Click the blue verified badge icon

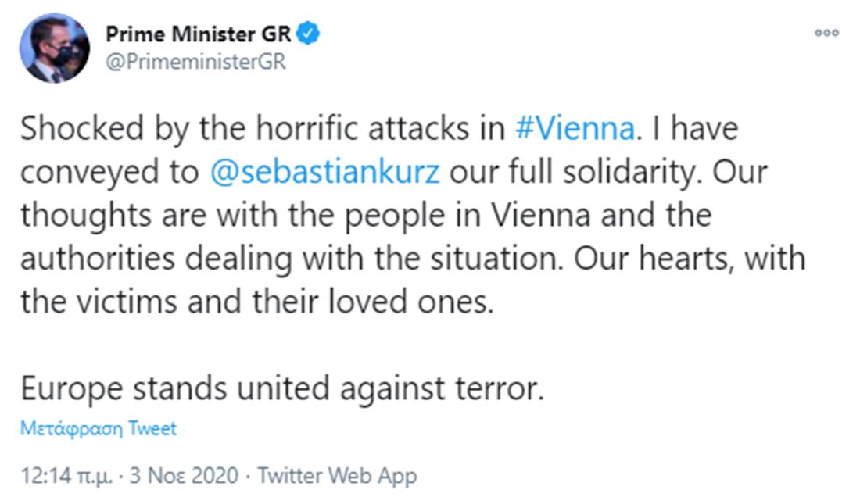point(310,35)
